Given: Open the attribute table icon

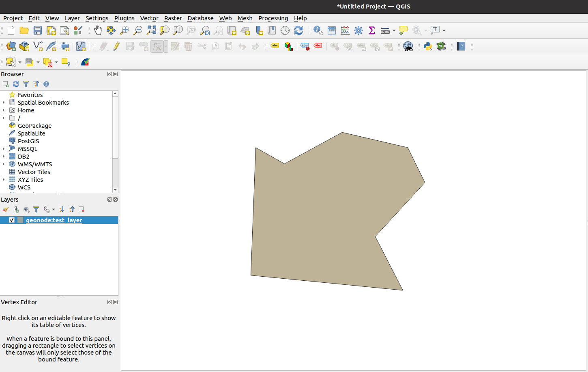Looking at the screenshot, I should 332,30.
